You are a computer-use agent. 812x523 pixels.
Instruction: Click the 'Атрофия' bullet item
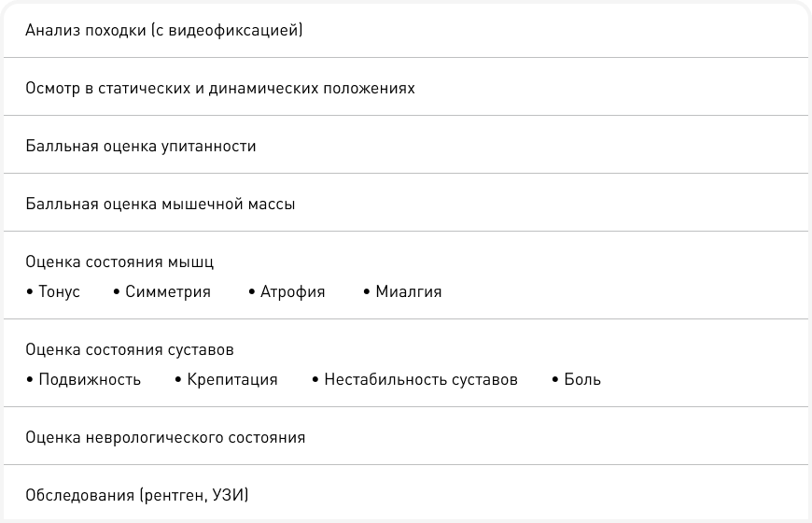pyautogui.click(x=293, y=292)
